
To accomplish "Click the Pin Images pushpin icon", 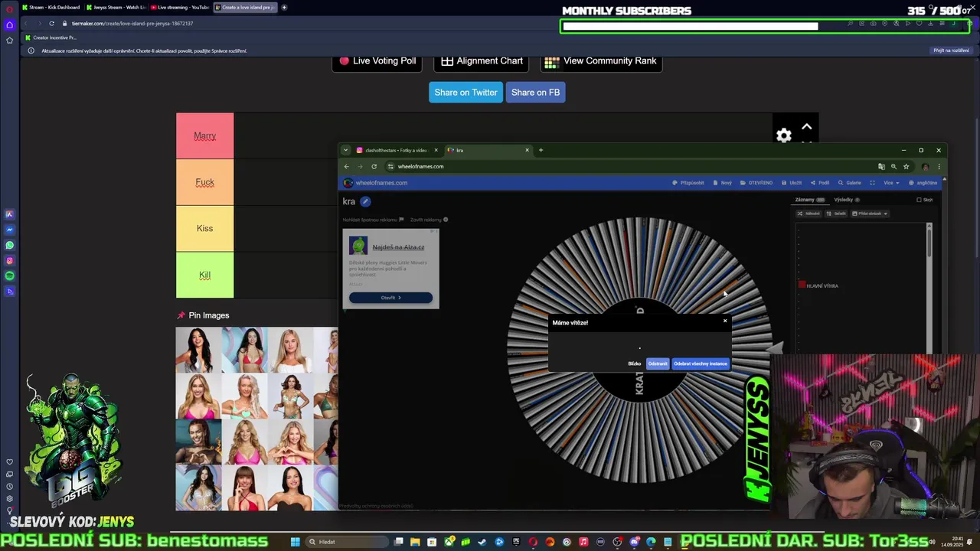I will (x=181, y=315).
